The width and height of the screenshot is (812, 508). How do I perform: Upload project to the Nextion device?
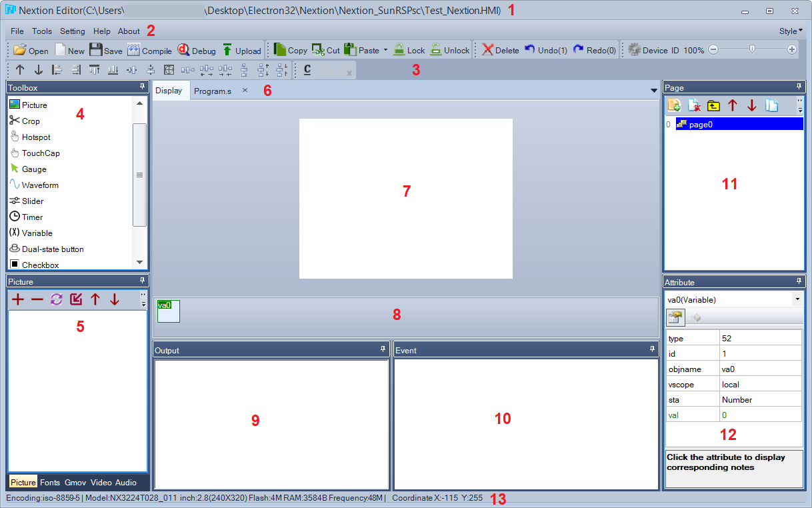[241, 50]
